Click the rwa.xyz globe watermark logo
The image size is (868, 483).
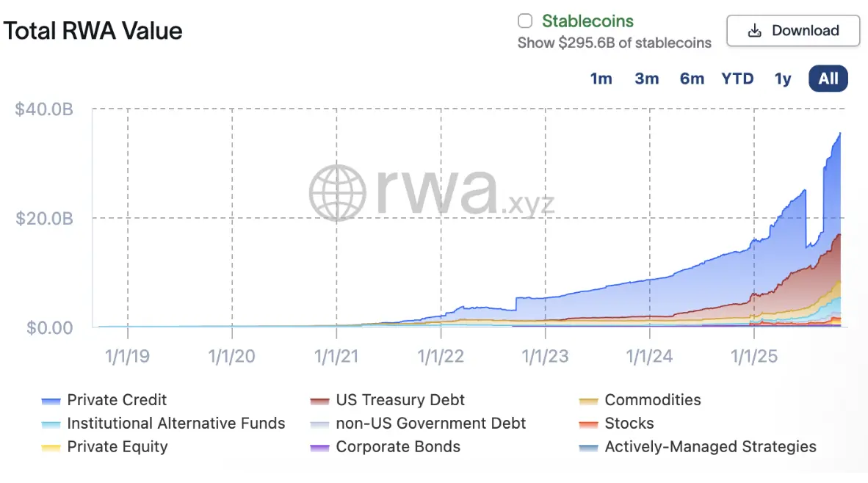click(x=337, y=192)
